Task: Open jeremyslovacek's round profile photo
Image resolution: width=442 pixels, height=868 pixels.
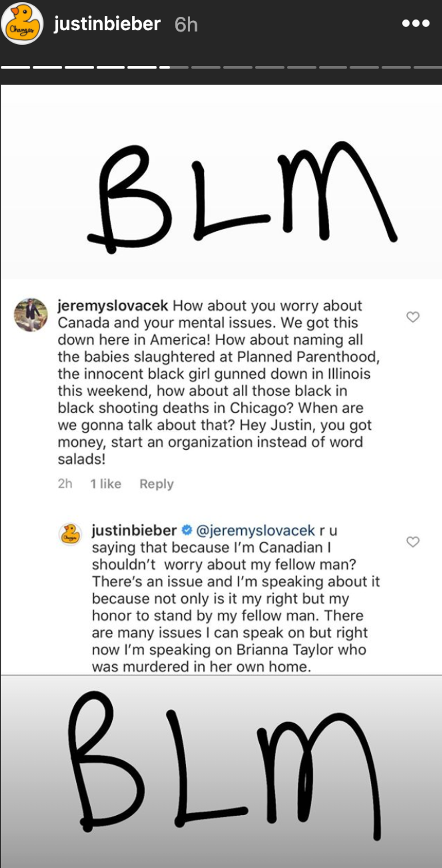Action: (x=31, y=315)
